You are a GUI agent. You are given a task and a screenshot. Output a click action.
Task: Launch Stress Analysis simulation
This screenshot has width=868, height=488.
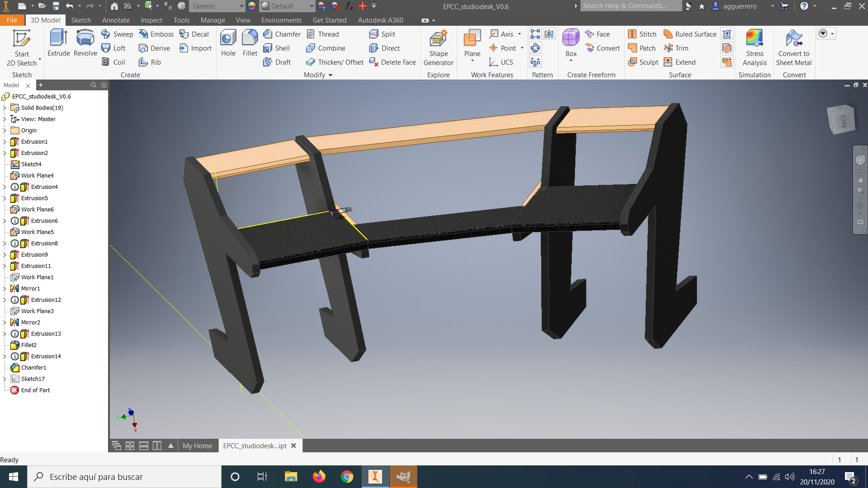pyautogui.click(x=755, y=47)
